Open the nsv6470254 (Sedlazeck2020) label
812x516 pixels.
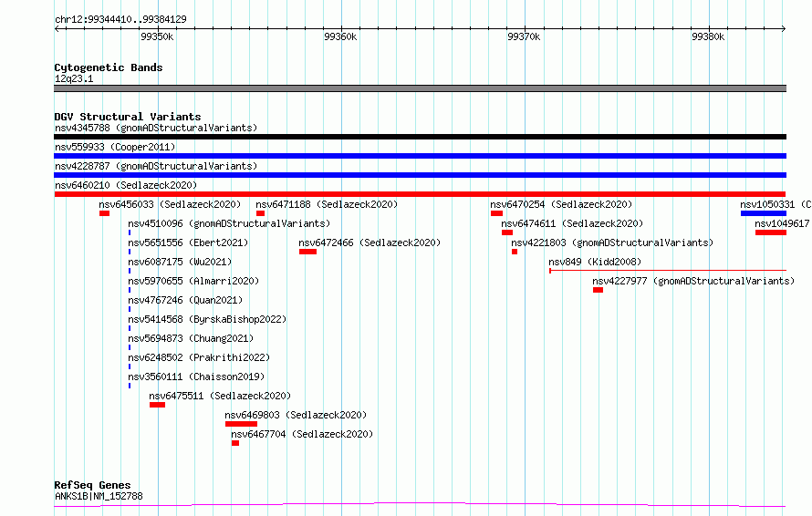tap(561, 204)
